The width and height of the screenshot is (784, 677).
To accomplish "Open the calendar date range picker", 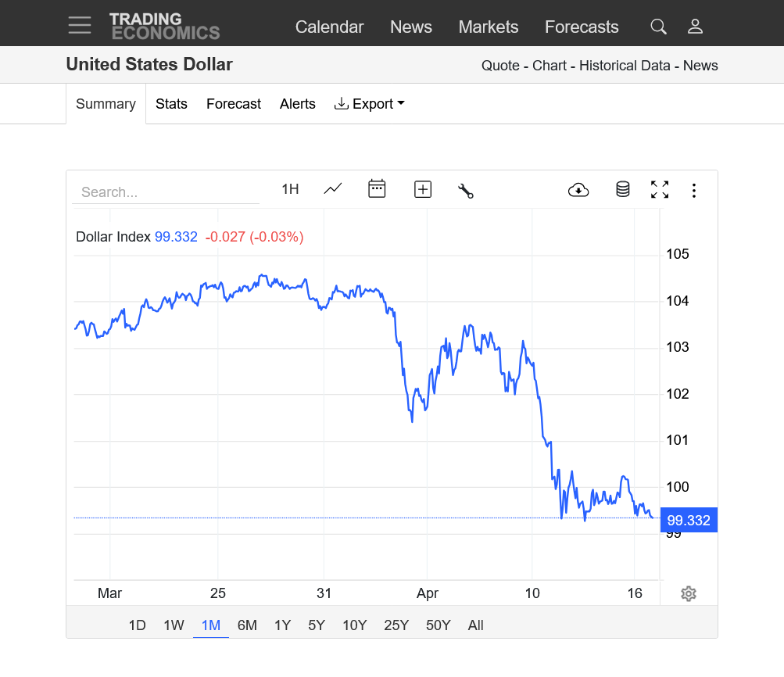I will coord(377,189).
